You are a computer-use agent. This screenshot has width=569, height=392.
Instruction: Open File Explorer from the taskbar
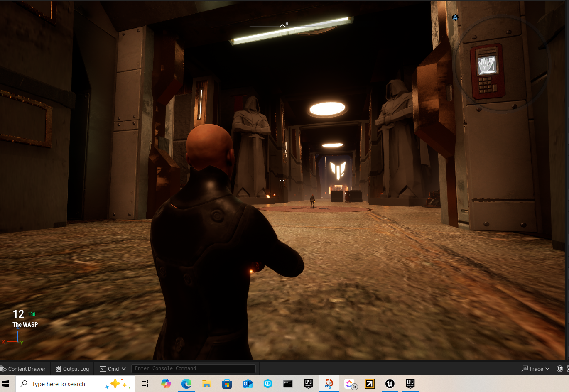click(x=206, y=384)
